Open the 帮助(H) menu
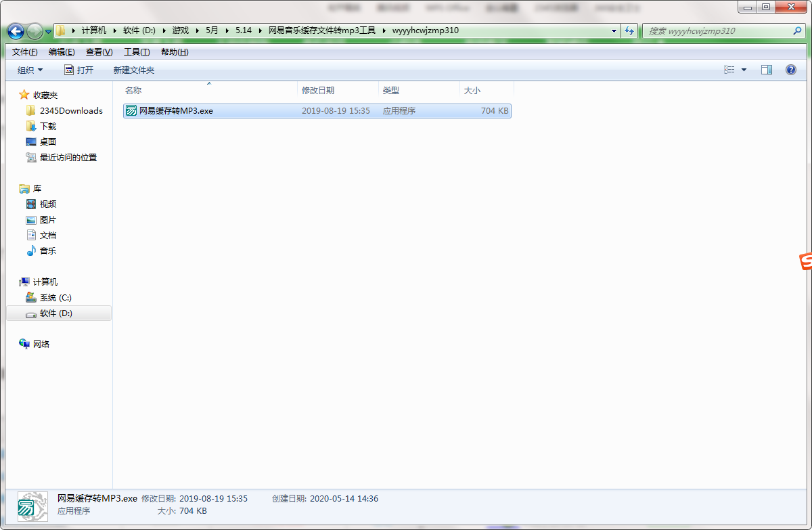Screen dimensions: 812x530 175,52
